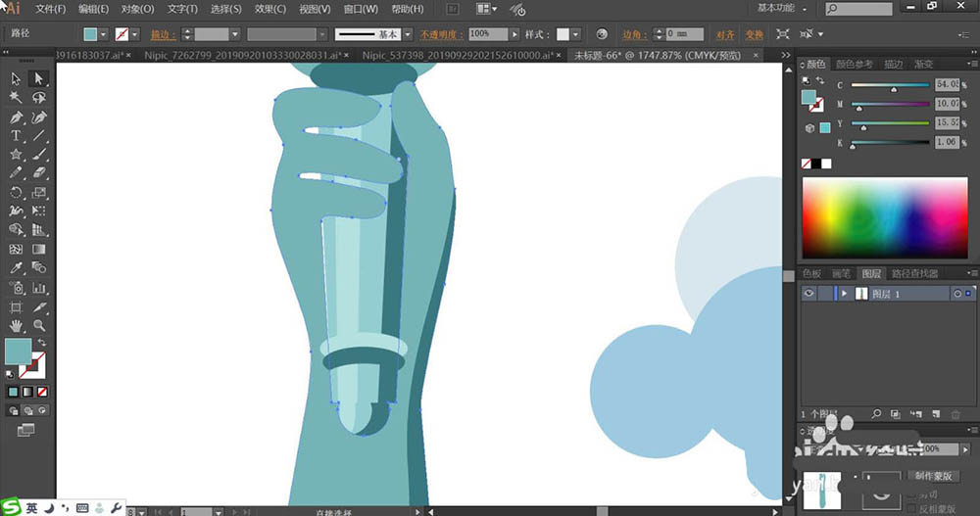Select the Pencil tool
The height and width of the screenshot is (516, 980).
[17, 173]
